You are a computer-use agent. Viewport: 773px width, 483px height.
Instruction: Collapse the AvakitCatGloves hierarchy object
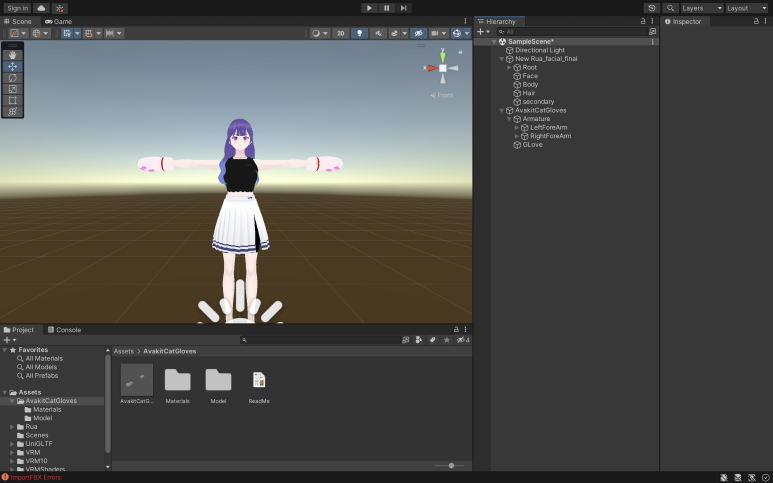(502, 110)
